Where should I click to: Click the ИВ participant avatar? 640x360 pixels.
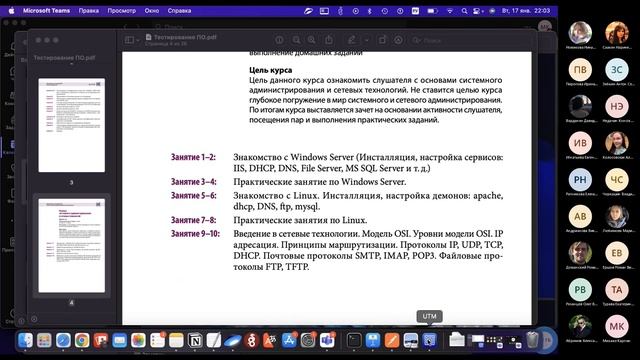point(580,143)
